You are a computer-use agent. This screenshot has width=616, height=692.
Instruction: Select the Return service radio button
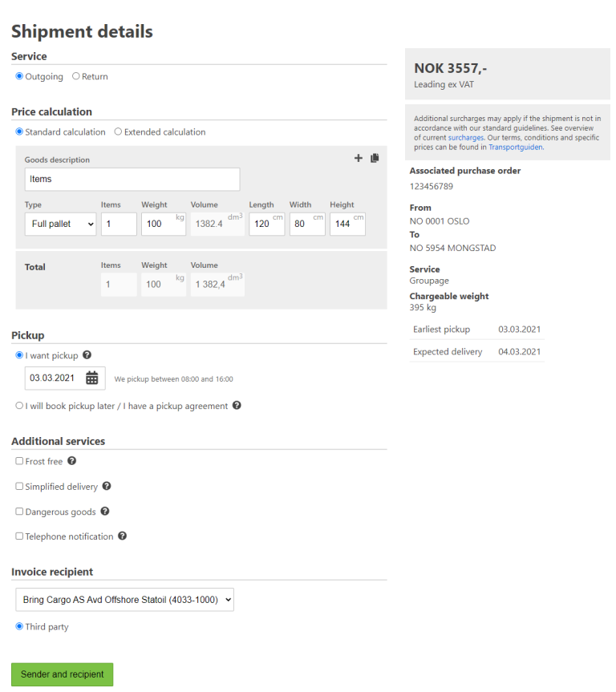76,77
